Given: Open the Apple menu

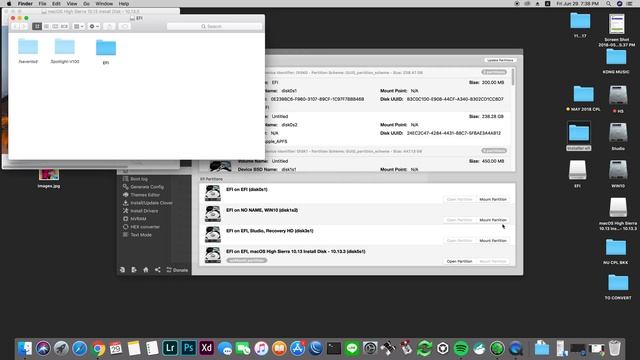Looking at the screenshot, I should coord(9,4).
